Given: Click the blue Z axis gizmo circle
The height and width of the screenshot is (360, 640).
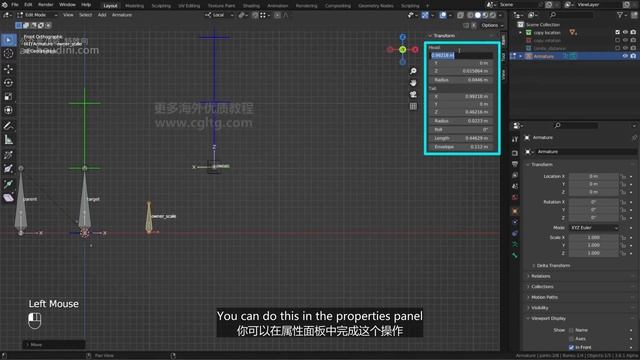Looking at the screenshot, I should 402,37.
